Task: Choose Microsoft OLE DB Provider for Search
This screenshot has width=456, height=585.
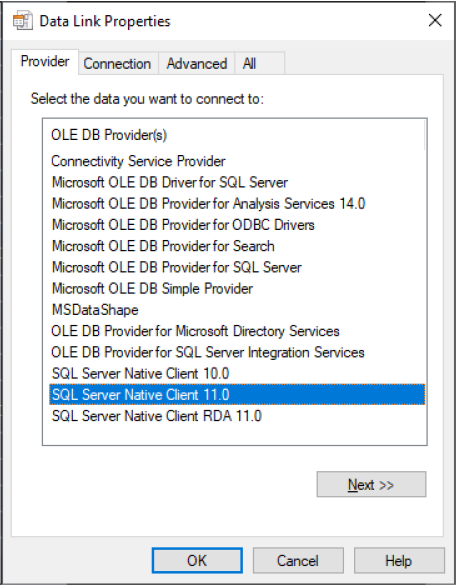Action: coord(237,246)
